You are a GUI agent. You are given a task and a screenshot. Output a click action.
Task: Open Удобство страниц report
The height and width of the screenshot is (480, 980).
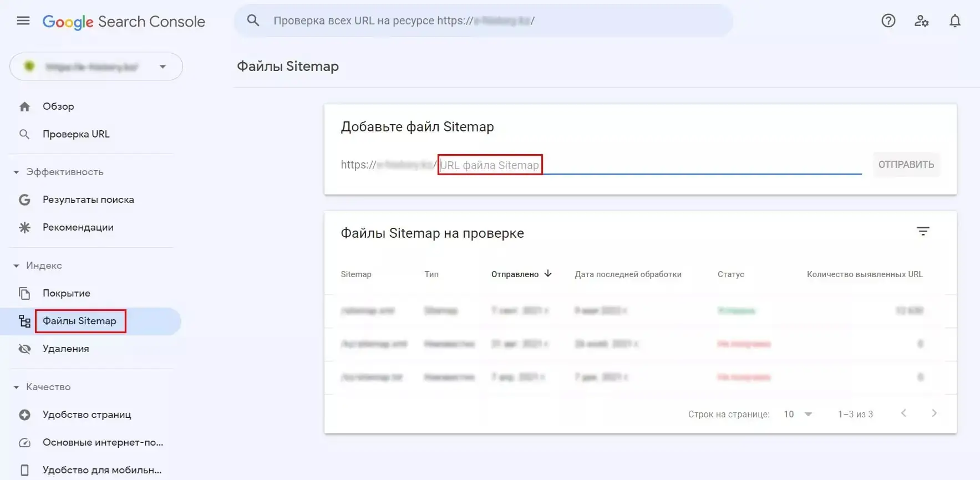point(87,415)
